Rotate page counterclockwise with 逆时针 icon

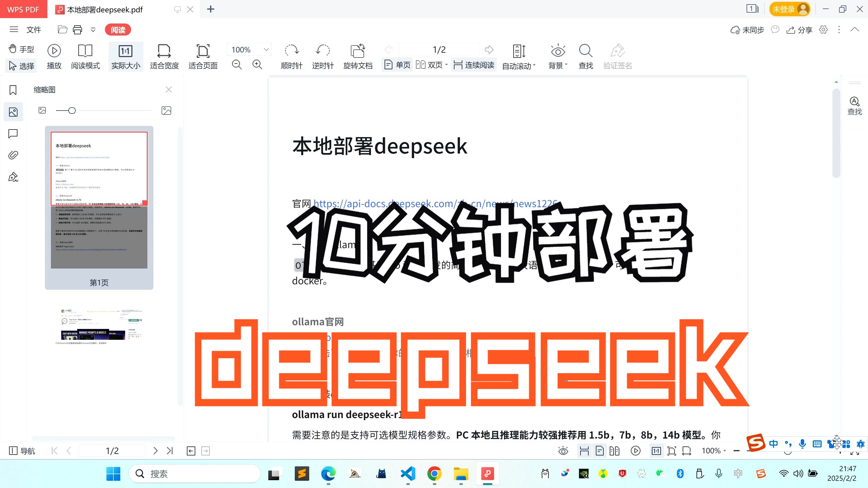[x=322, y=51]
